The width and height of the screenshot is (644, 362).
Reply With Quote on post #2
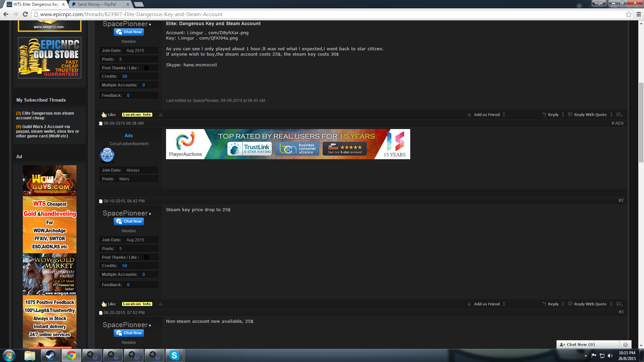[587, 304]
